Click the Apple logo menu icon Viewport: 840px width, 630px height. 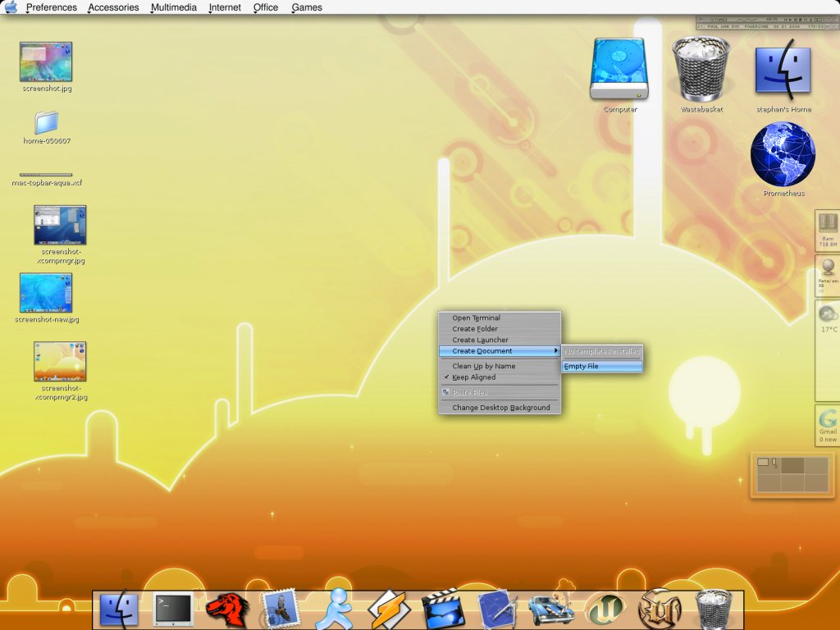(x=11, y=7)
